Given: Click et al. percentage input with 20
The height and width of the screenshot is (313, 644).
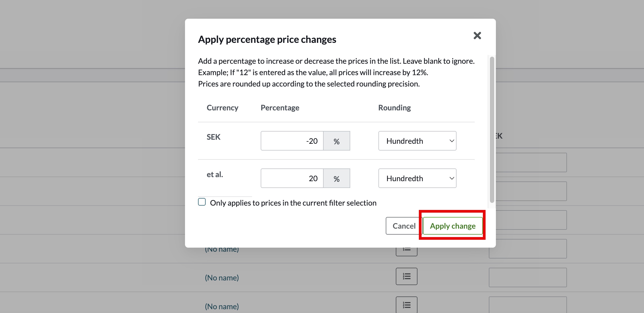Looking at the screenshot, I should (292, 178).
